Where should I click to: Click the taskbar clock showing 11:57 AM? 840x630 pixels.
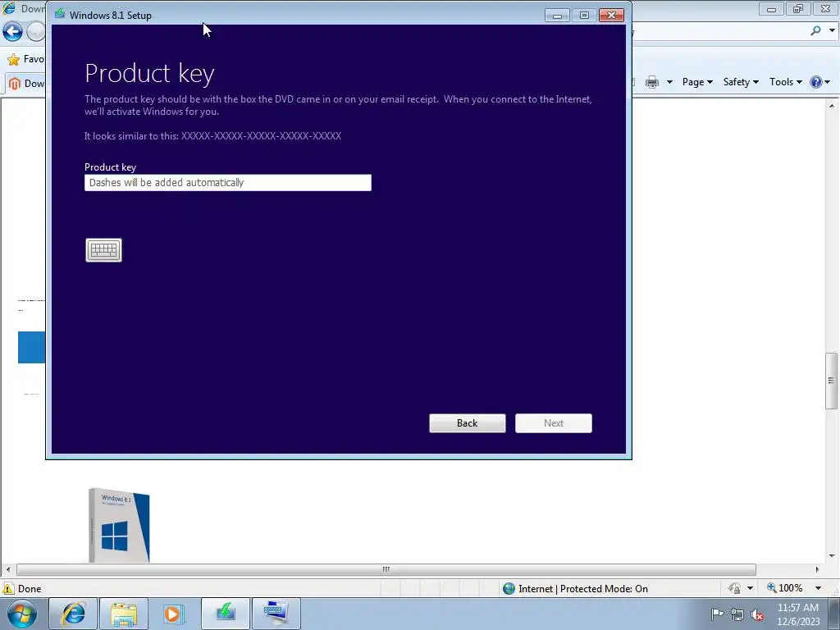tap(797, 614)
